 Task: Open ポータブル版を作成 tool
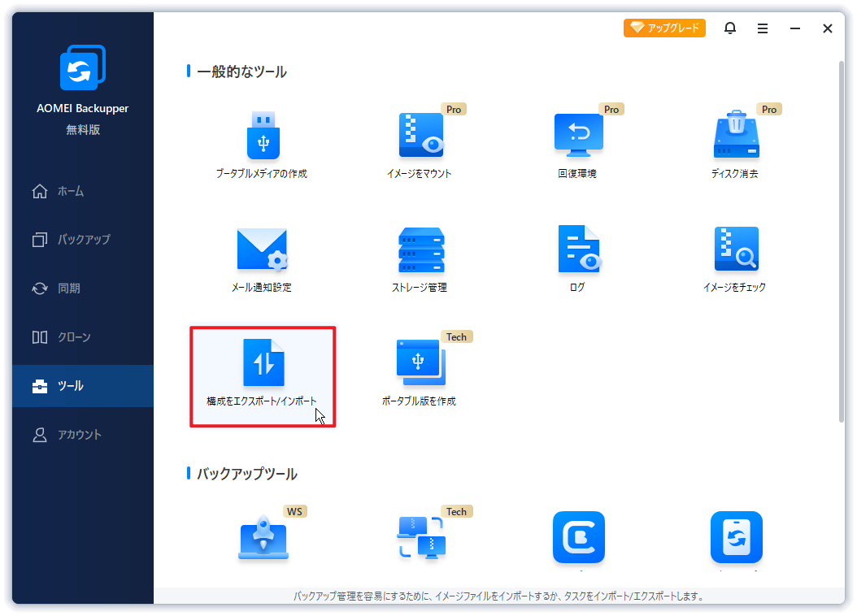coord(420,374)
